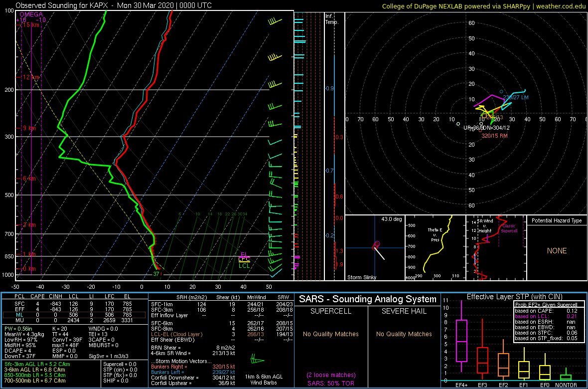Click the 320/15 RM hodograph label

(x=495, y=136)
